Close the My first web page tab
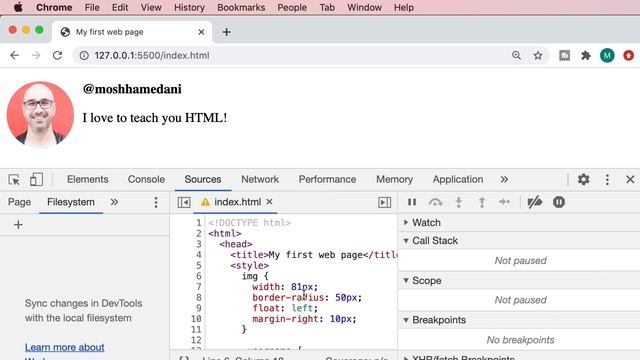This screenshot has height=360, width=640. coord(201,32)
